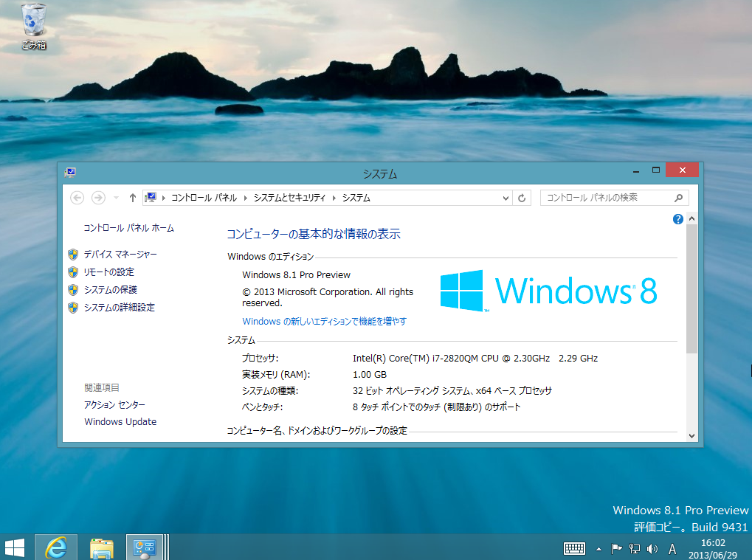The image size is (752, 560).
Task: Click the 32 ビット オペレーティング システム text
Action: [452, 391]
